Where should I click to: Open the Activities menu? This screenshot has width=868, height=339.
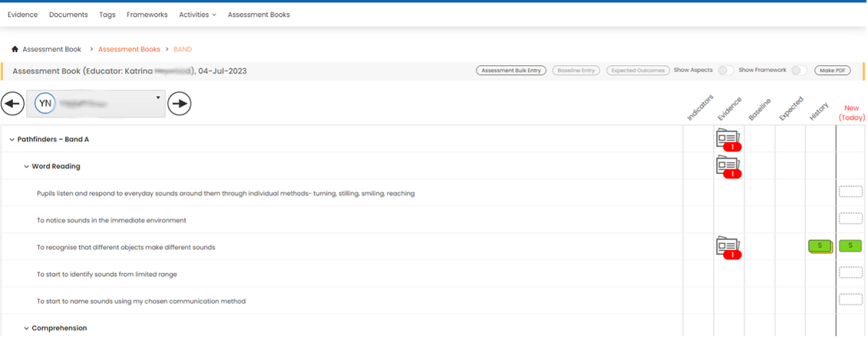pos(197,14)
